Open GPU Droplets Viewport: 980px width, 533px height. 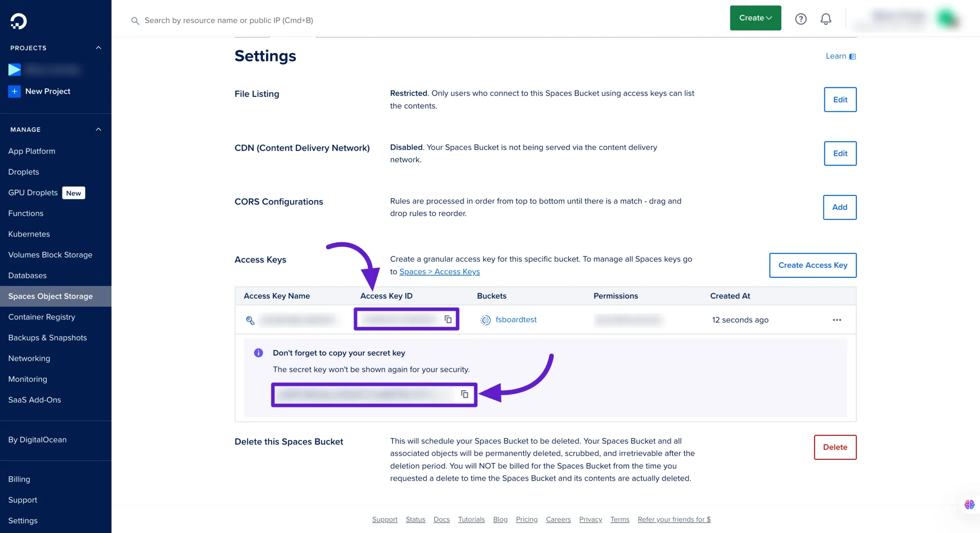(33, 192)
